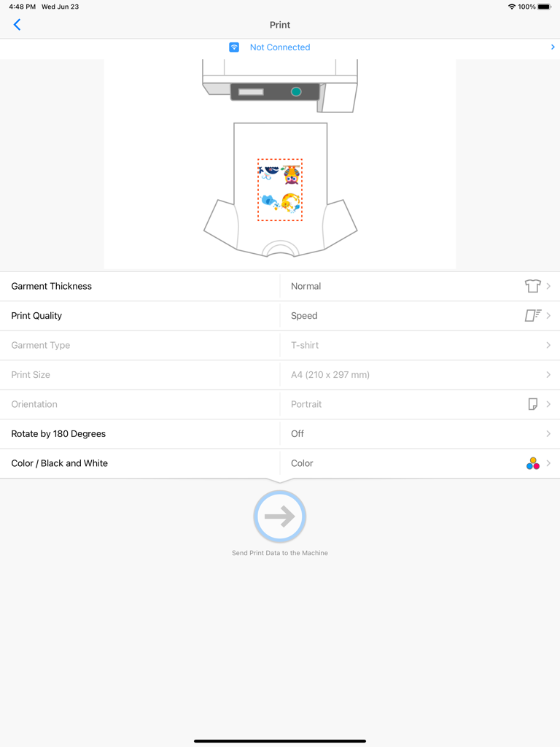Tap the Print Quality speed icon
Screen dimensions: 560x747
[x=533, y=315]
